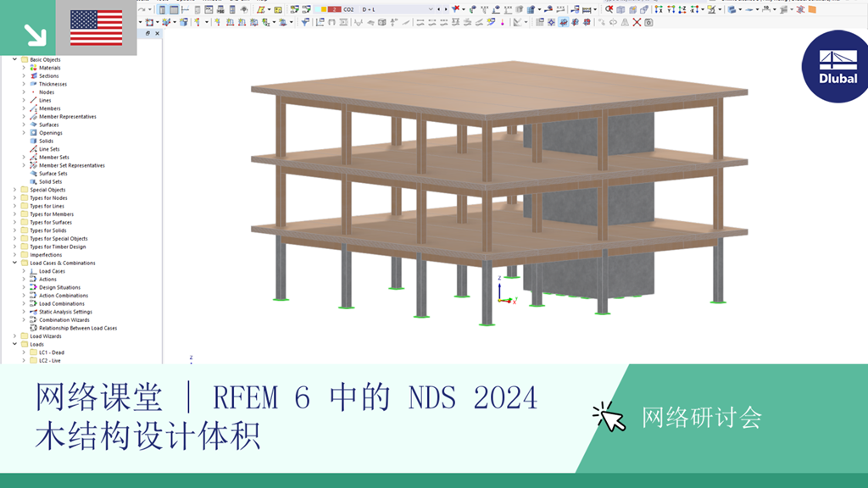Select Load Cases tree item
Image resolution: width=868 pixels, height=488 pixels.
click(x=52, y=271)
